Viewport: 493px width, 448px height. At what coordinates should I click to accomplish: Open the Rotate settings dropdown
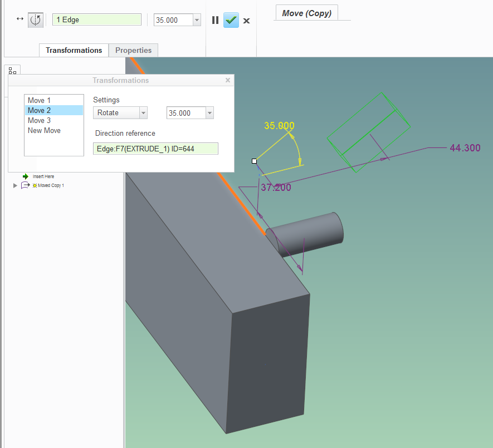(x=143, y=113)
